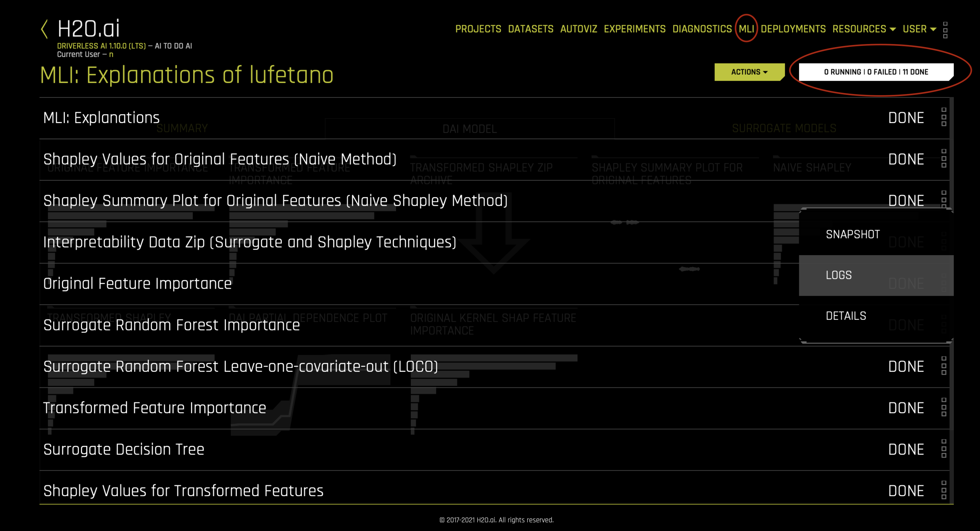Click the Surrogate Decision Tree row

(124, 449)
